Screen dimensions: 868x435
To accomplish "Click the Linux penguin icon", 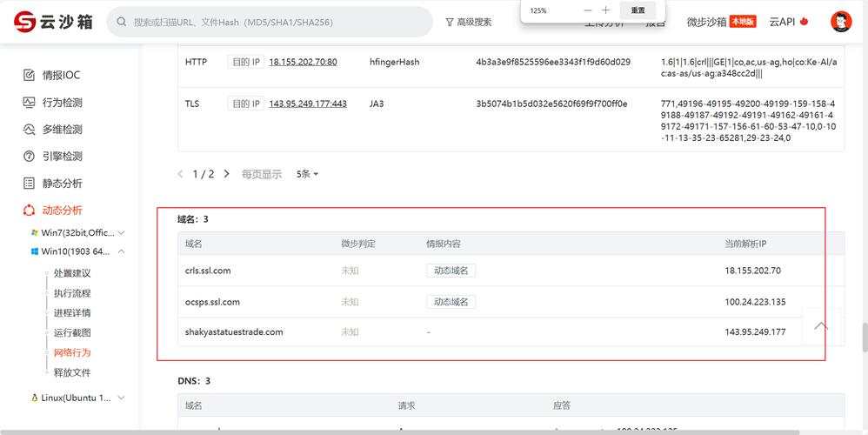I will coord(35,398).
